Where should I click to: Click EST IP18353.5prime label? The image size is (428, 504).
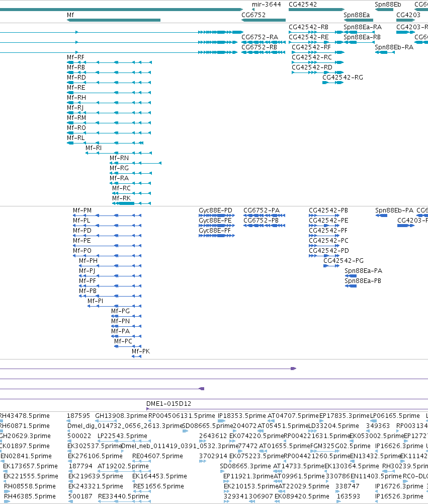point(242,416)
